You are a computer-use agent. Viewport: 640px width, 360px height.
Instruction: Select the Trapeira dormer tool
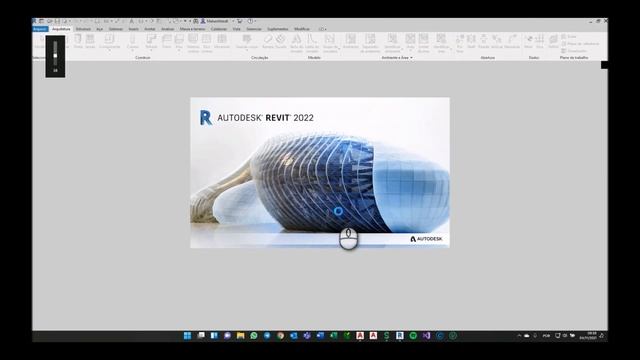point(512,41)
